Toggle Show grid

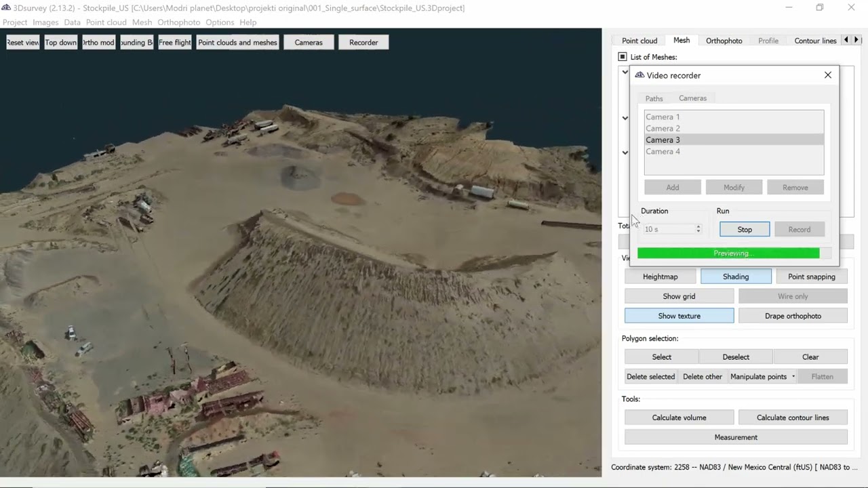[x=679, y=296]
